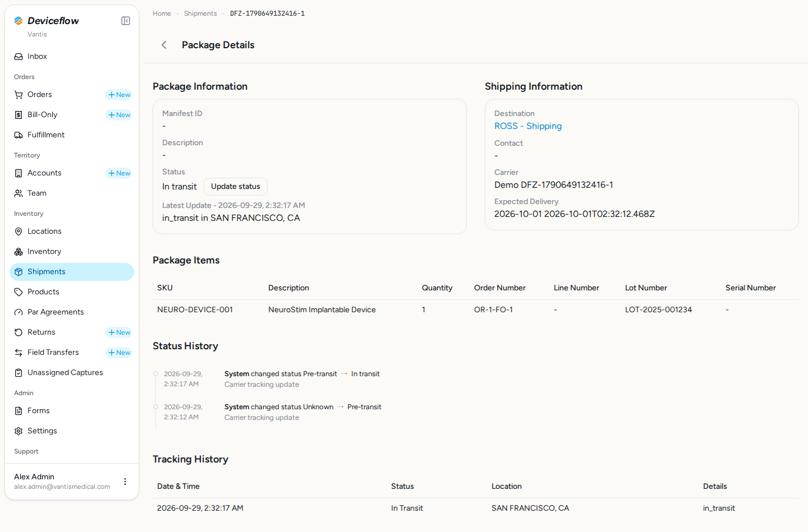This screenshot has height=532, width=808.
Task: Go back with the arrow icon
Action: coord(164,45)
